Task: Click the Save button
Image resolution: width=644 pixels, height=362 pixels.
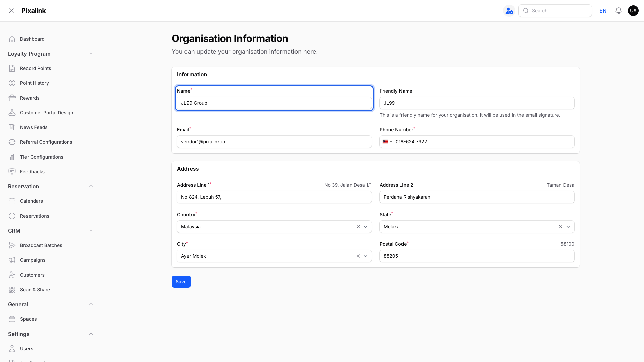Action: coord(181,282)
